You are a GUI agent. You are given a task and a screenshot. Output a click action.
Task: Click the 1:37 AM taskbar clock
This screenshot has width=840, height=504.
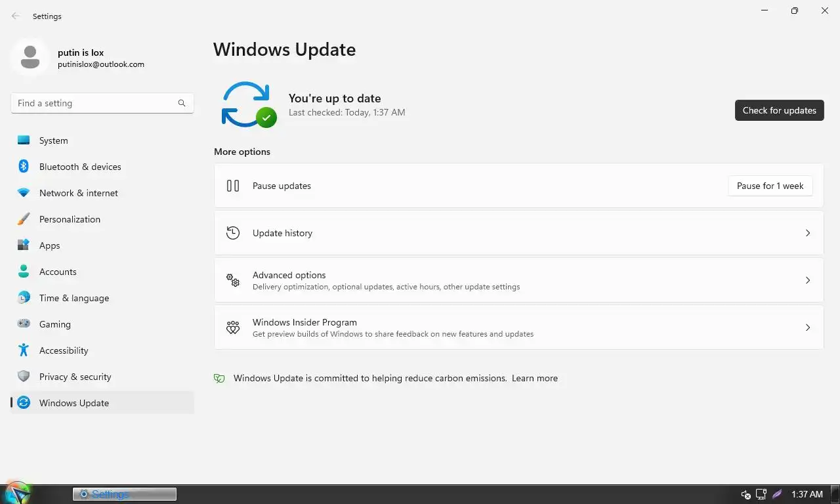coord(807,494)
